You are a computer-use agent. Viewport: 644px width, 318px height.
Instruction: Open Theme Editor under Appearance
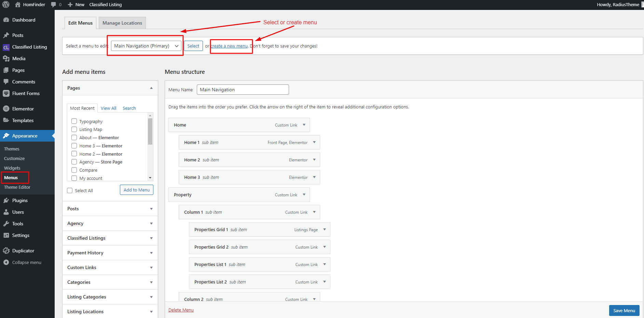coord(17,187)
